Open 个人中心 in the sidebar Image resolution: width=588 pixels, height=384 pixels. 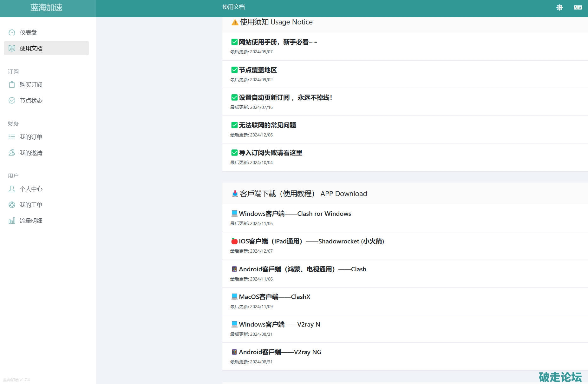[31, 189]
